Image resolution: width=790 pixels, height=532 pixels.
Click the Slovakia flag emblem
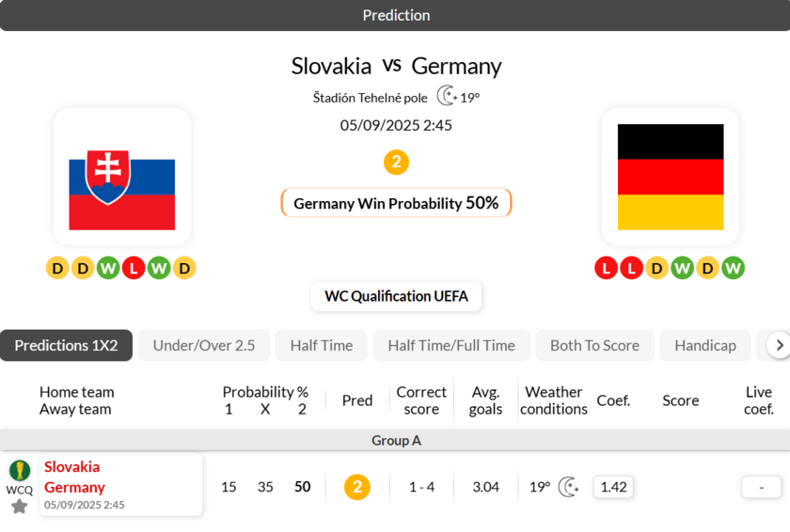(x=122, y=177)
